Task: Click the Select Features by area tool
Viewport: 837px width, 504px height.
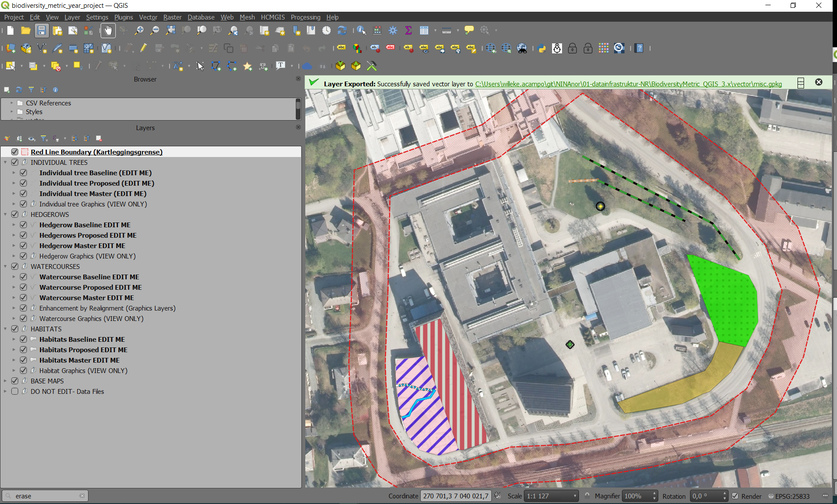Action: 10,66
